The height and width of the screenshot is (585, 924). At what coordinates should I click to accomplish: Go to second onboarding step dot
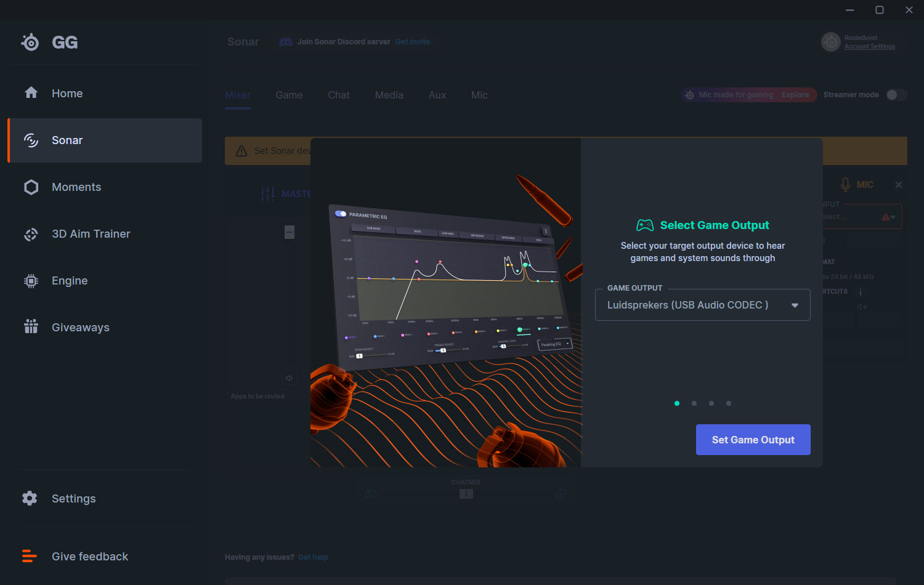click(694, 403)
